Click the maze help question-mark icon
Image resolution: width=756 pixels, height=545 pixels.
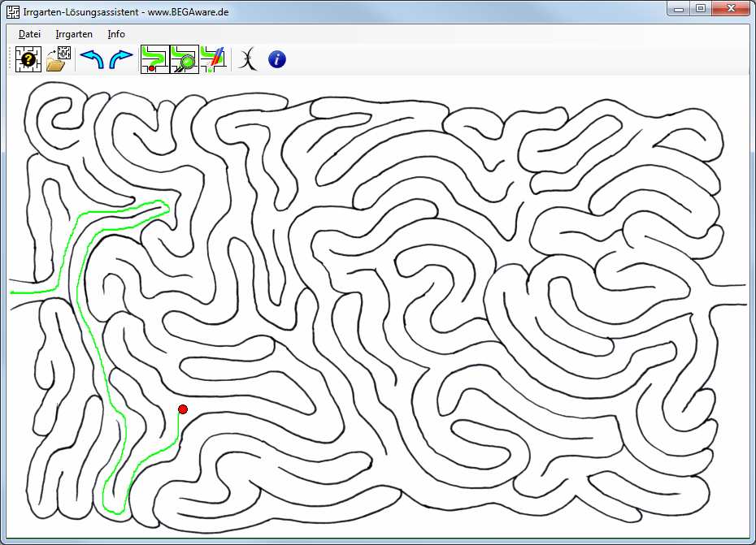pos(28,59)
